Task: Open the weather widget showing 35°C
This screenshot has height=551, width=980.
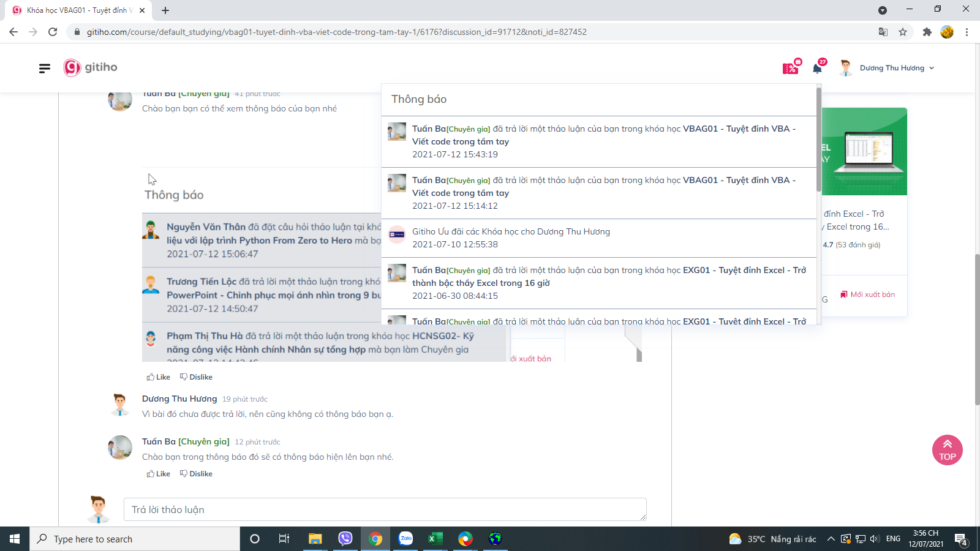Action: (x=772, y=539)
